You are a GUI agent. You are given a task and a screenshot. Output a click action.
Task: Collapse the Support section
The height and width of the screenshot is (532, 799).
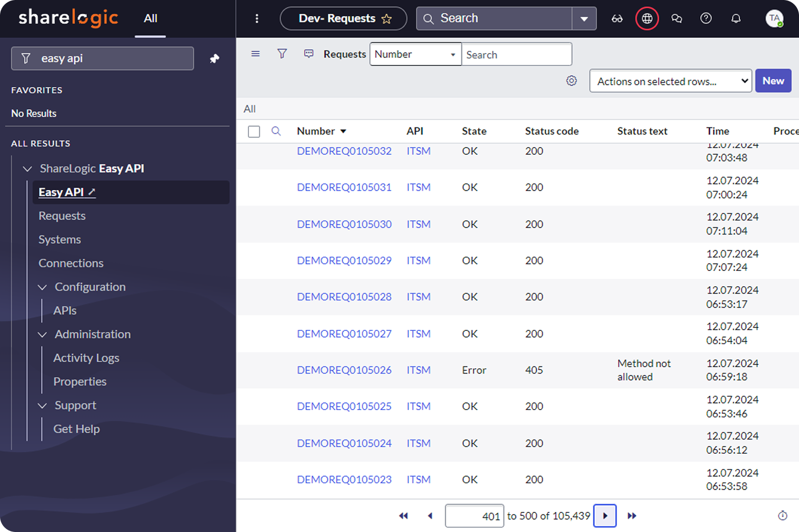pos(43,406)
